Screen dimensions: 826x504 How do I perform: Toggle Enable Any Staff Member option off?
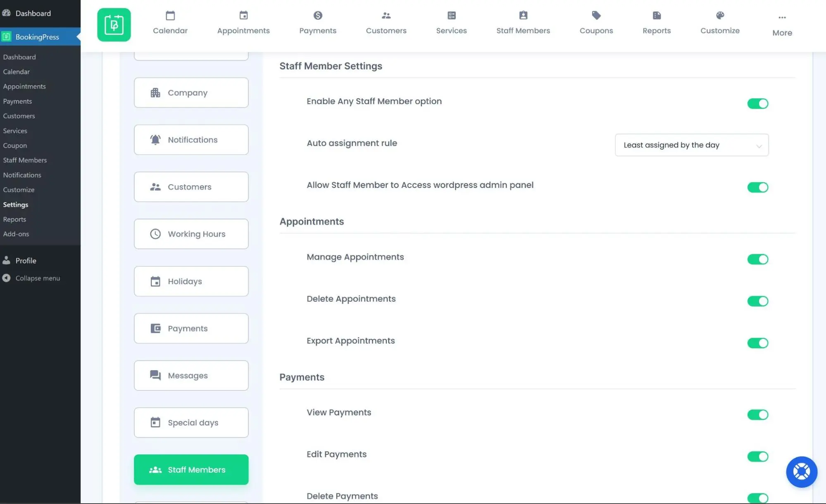(757, 103)
